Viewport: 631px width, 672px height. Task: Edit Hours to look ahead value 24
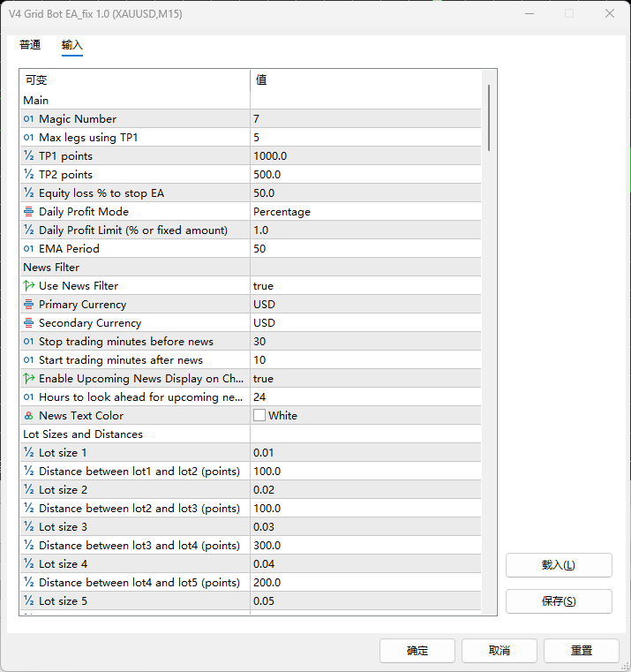point(365,397)
